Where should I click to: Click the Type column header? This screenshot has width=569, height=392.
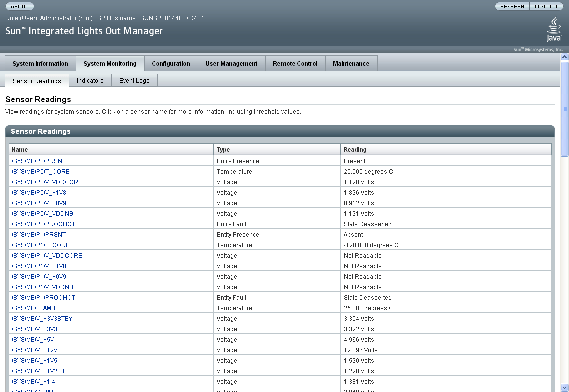[277, 149]
